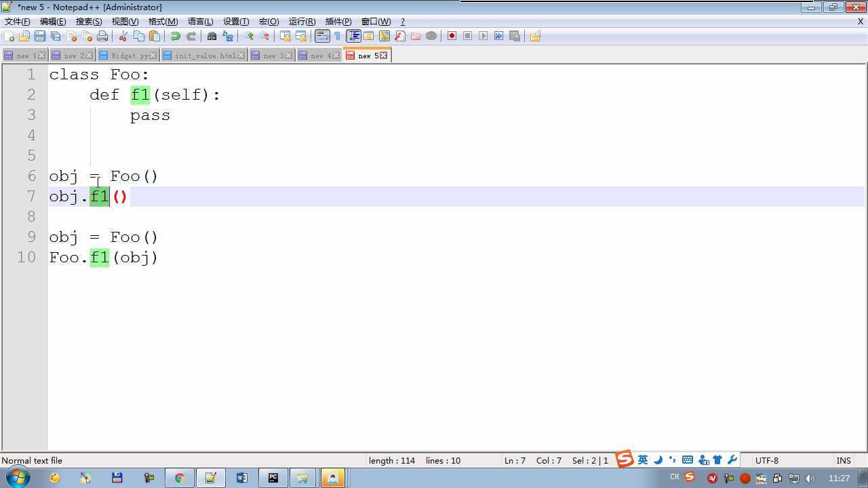
Task: Close the init_value.html tab
Action: (x=241, y=56)
